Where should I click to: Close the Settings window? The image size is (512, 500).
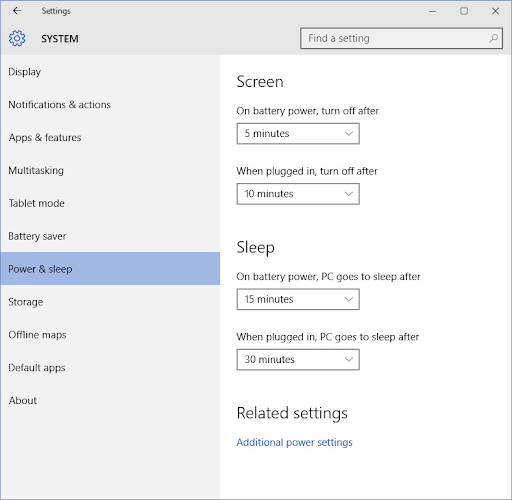point(495,11)
